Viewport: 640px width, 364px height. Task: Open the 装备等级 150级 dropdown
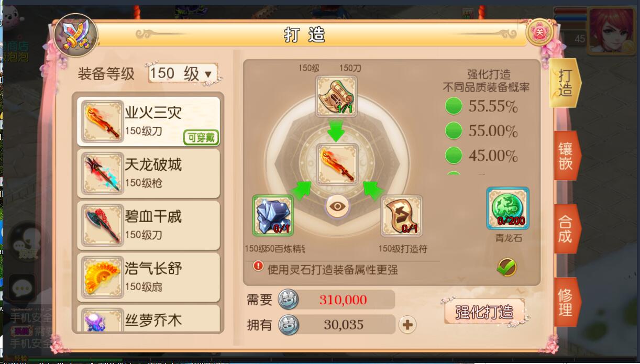click(183, 73)
